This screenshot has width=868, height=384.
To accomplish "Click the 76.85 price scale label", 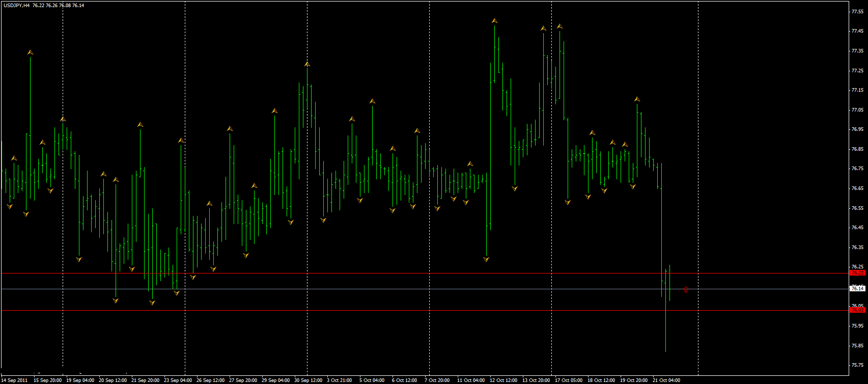I will [x=857, y=149].
